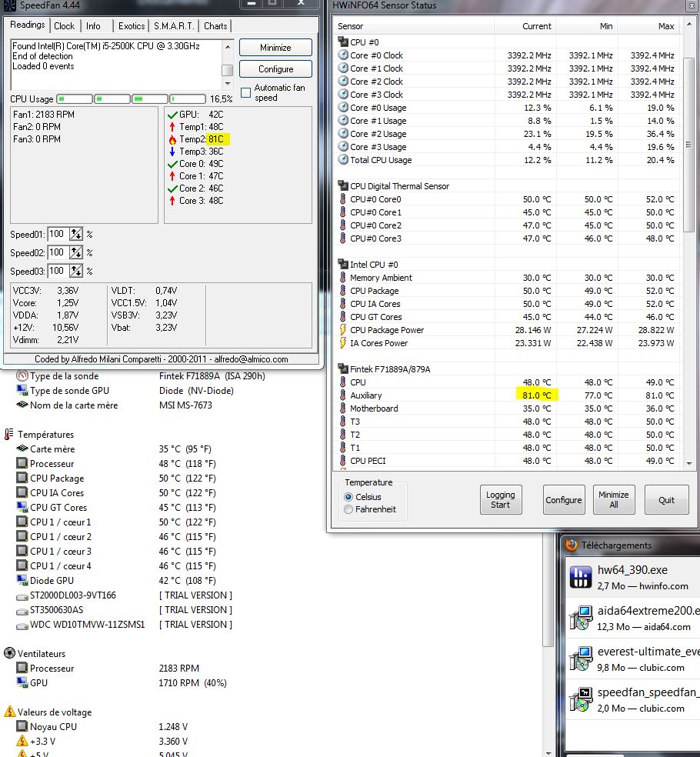
Task: Click Logging Start button in HWiNFO
Action: tap(501, 500)
